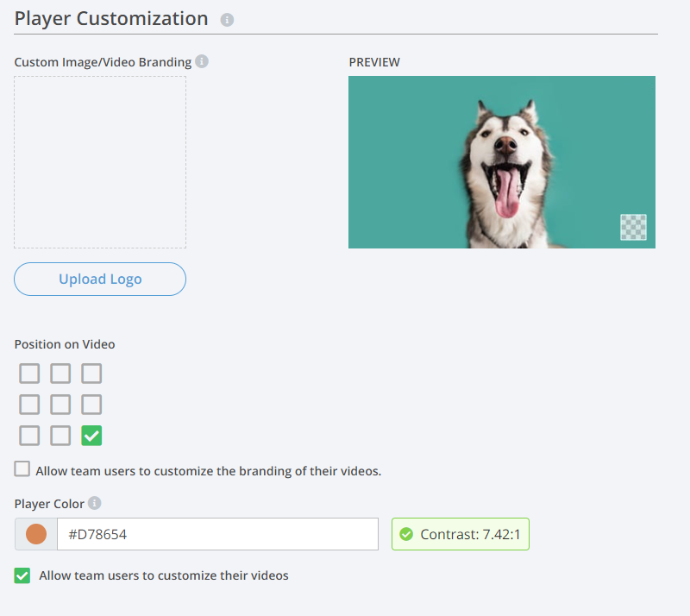Image resolution: width=690 pixels, height=616 pixels.
Task: Disable Allow team users to customize their videos
Action: pyautogui.click(x=22, y=575)
